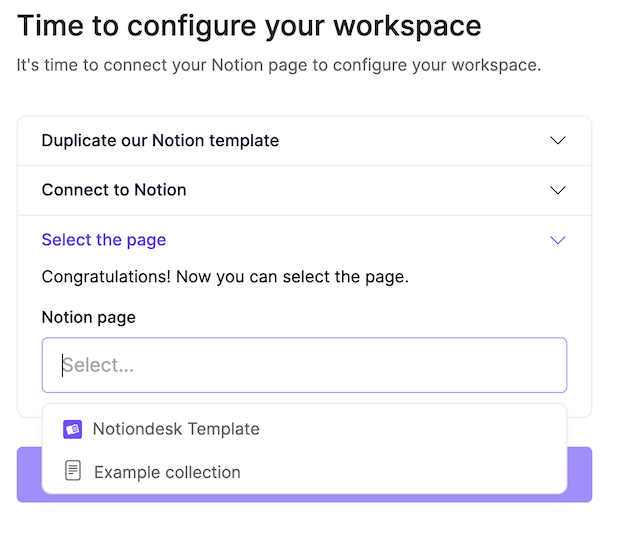Collapse the Select the page chevron

[x=558, y=240]
